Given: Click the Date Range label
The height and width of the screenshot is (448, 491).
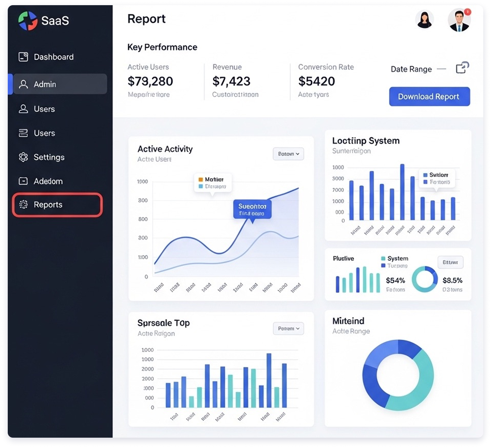Looking at the screenshot, I should click(x=411, y=69).
